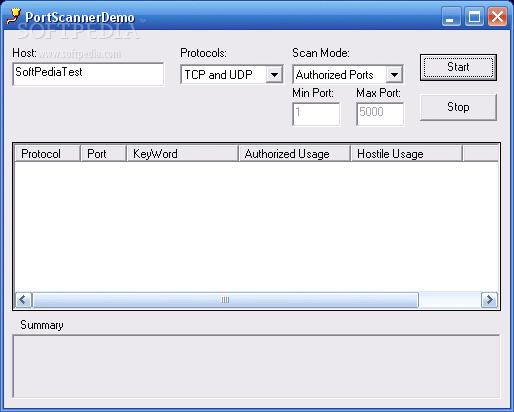Viewport: 514px width, 412px height.
Task: Click the Authorized Ports combo box
Action: coord(348,74)
